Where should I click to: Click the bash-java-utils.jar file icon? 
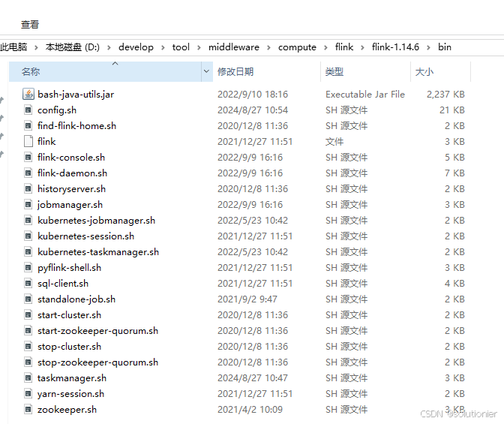[28, 94]
